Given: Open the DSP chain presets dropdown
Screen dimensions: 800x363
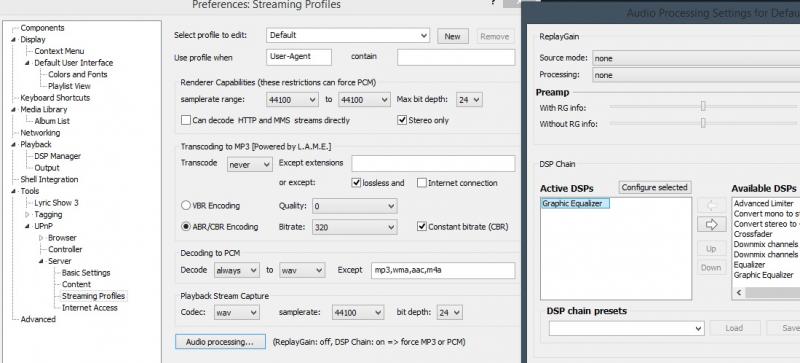Looking at the screenshot, I should pos(627,328).
